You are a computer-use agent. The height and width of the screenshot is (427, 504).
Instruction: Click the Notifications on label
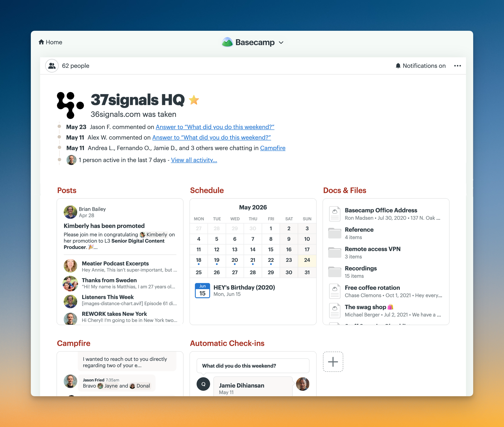click(424, 66)
